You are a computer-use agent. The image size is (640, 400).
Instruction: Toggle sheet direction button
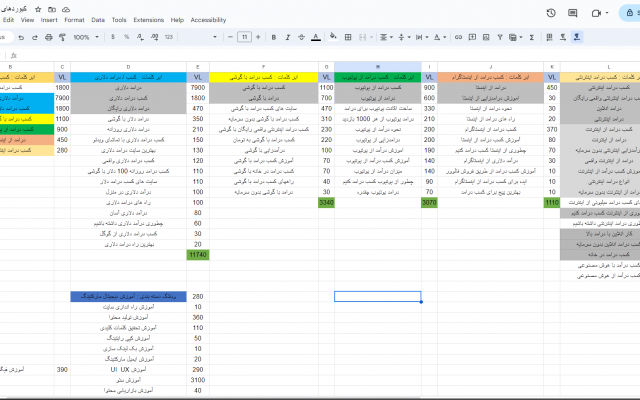coord(549,37)
